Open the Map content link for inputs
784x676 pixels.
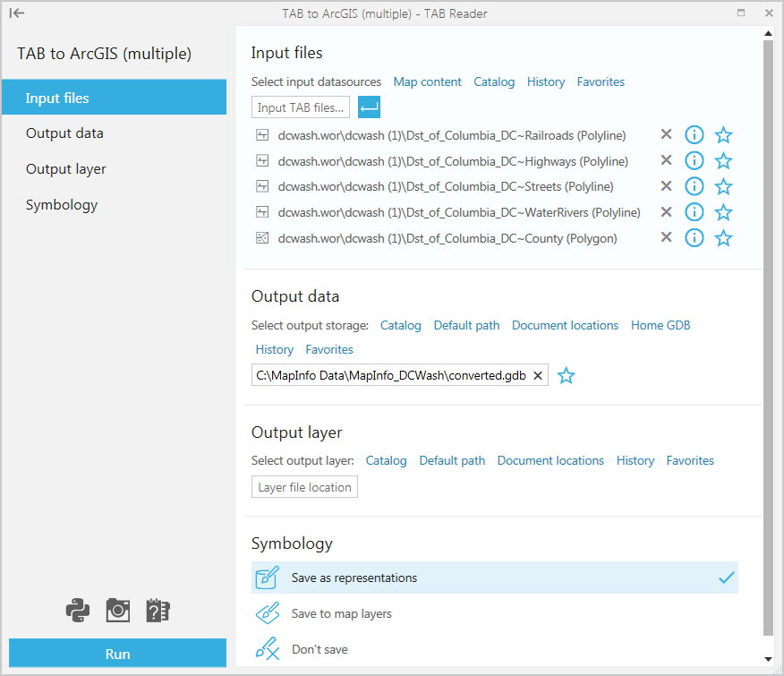click(428, 81)
